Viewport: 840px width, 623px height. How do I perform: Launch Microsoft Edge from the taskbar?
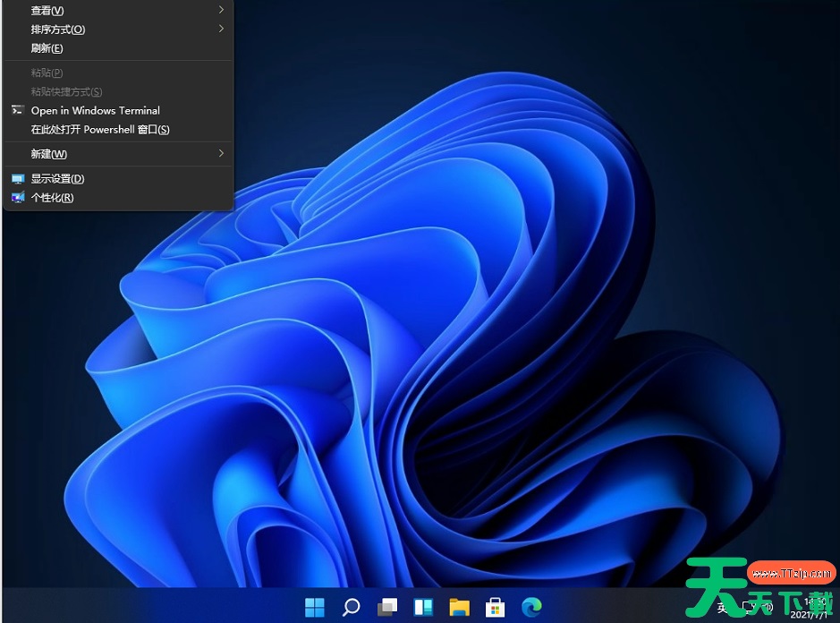(x=531, y=607)
